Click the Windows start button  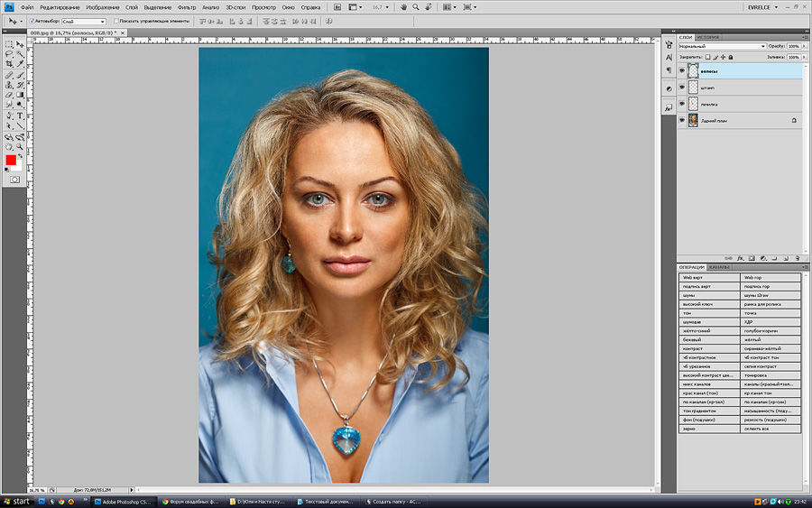pyautogui.click(x=16, y=500)
